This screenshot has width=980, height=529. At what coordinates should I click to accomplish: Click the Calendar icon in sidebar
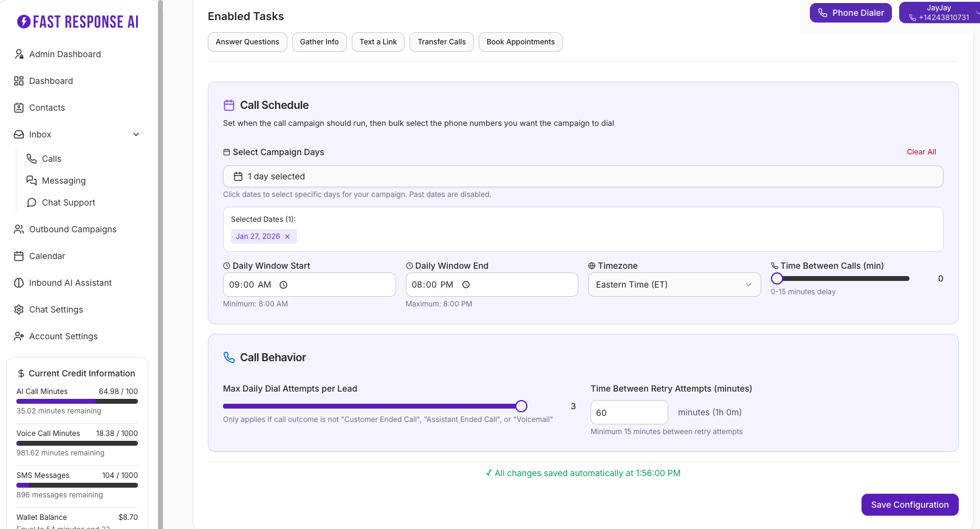(19, 256)
